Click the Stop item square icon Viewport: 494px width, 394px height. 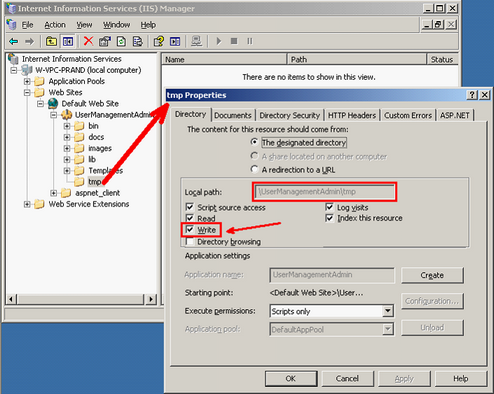click(x=234, y=41)
